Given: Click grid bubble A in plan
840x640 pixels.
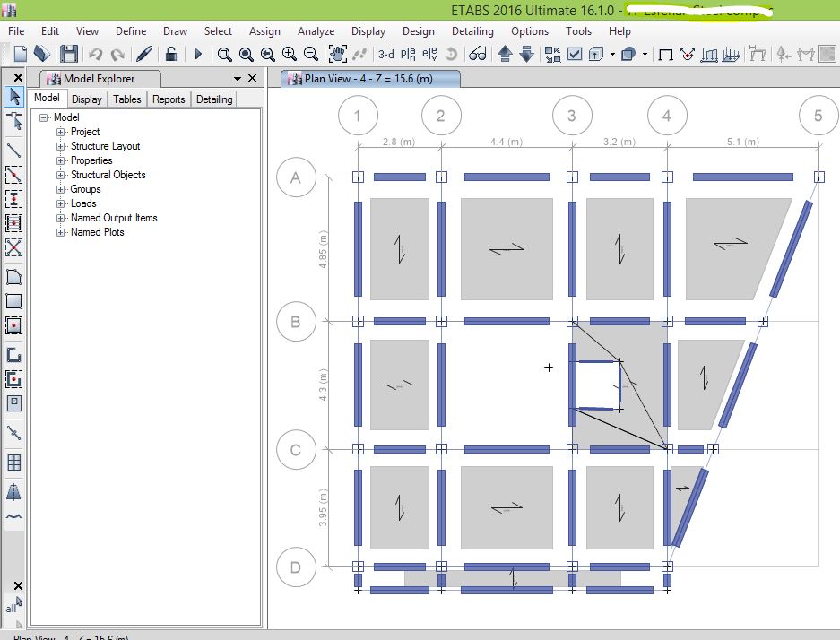Looking at the screenshot, I should [296, 177].
